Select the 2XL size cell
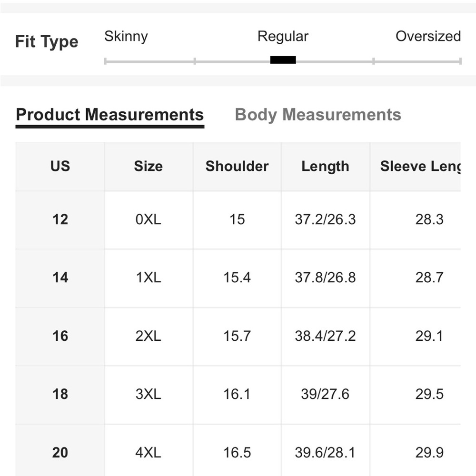Viewport: 476px width, 476px height. pos(149,336)
